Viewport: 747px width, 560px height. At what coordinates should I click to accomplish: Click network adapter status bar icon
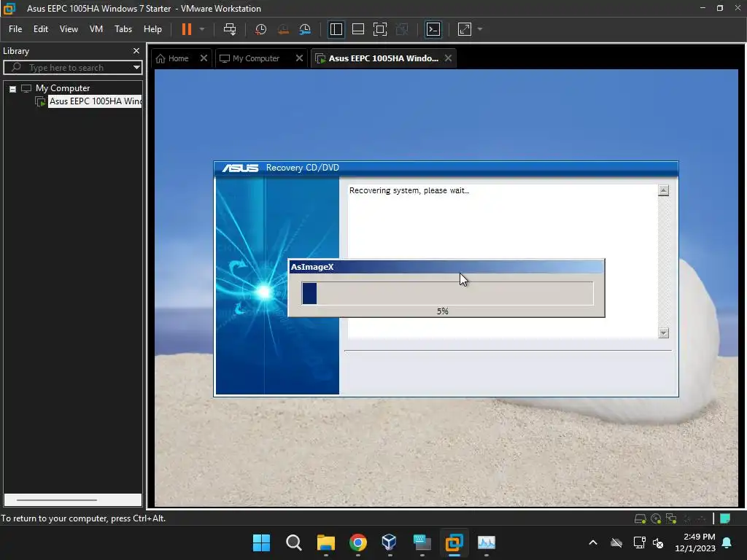[x=671, y=518]
